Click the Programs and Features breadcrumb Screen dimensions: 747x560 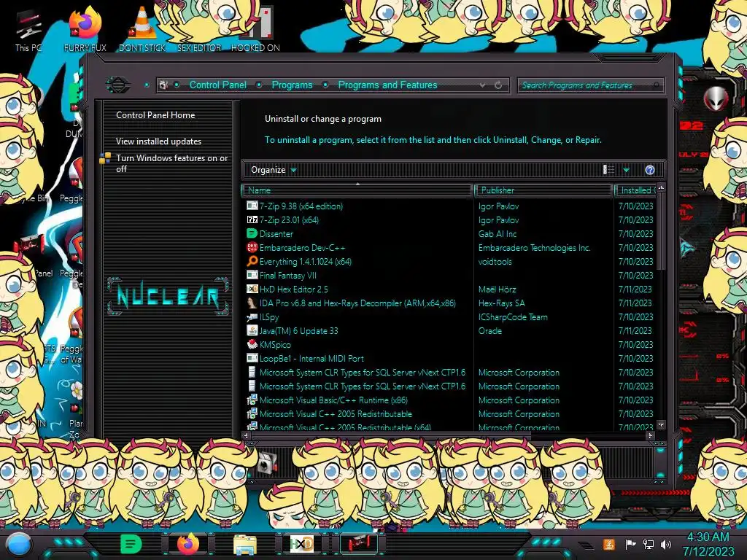click(x=388, y=85)
